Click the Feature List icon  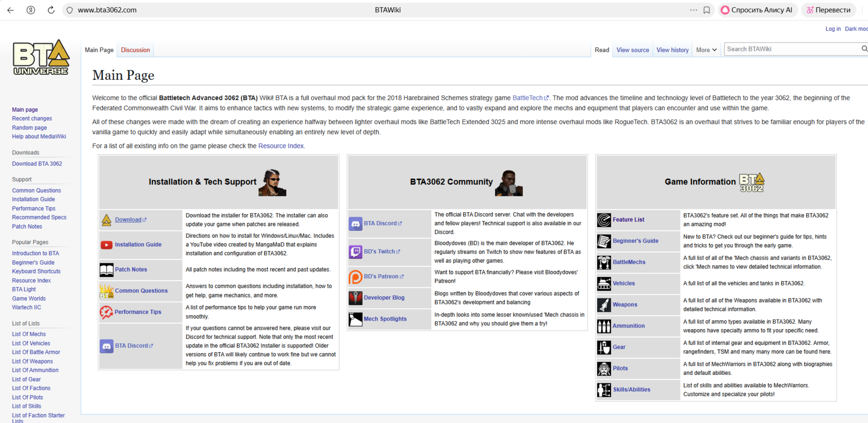click(604, 220)
